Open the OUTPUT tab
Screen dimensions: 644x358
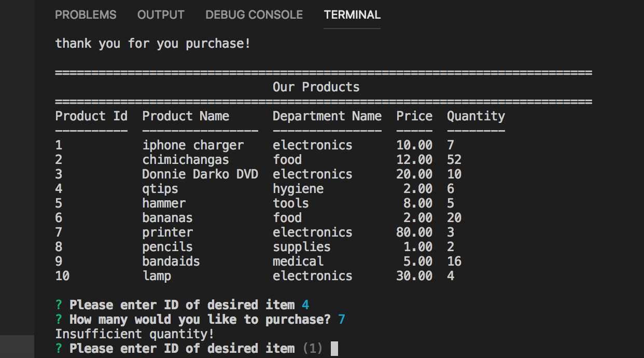click(161, 15)
